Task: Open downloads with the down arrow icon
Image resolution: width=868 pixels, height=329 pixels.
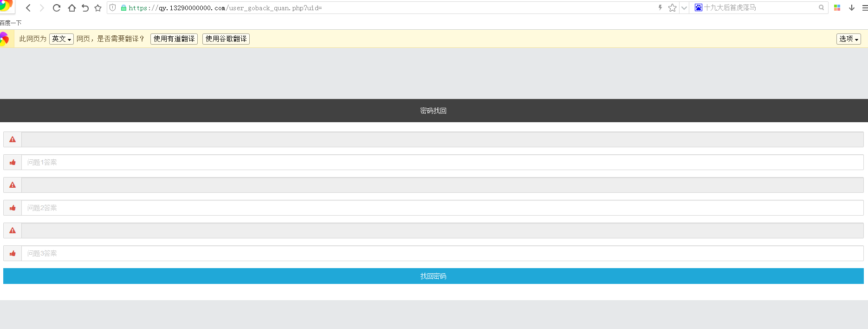Action: 852,8
